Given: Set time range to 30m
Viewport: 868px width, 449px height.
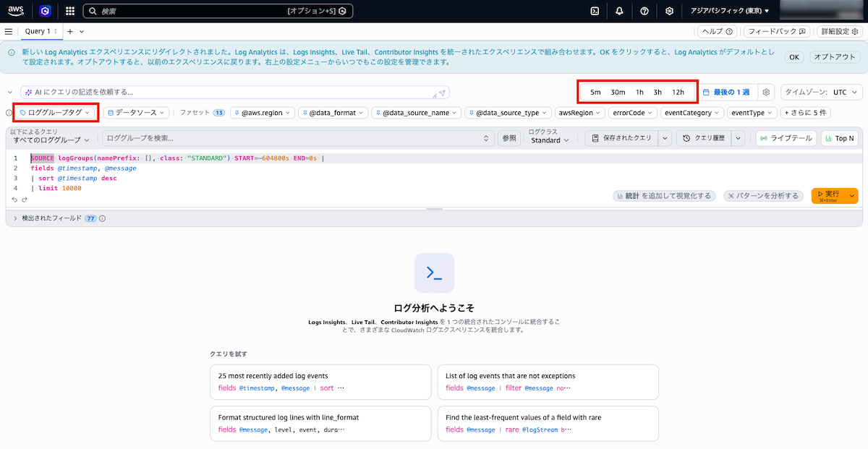Looking at the screenshot, I should (x=618, y=93).
